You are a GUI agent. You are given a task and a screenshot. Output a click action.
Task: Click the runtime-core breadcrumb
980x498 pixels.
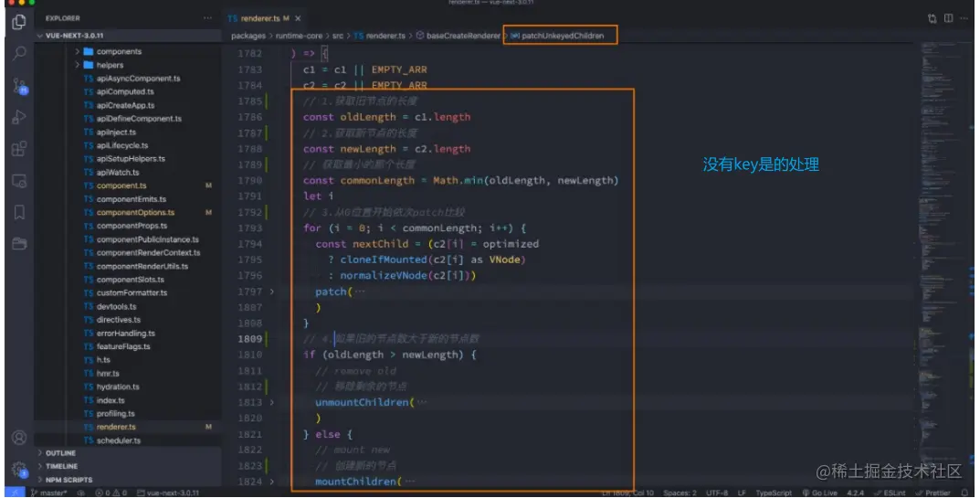pyautogui.click(x=299, y=37)
